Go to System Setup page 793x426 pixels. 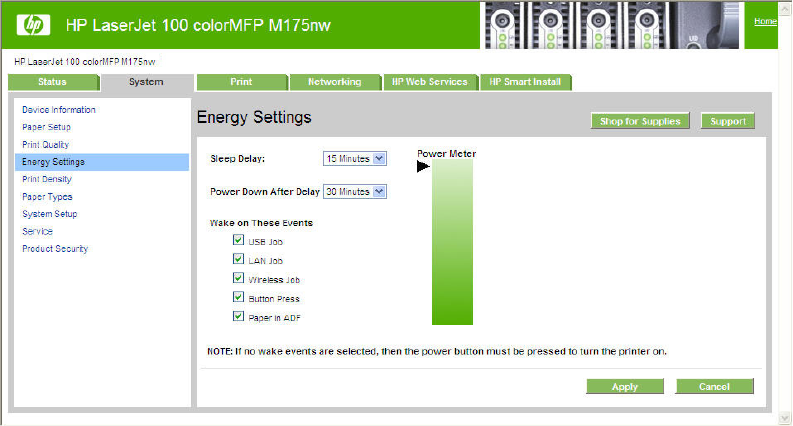point(50,214)
